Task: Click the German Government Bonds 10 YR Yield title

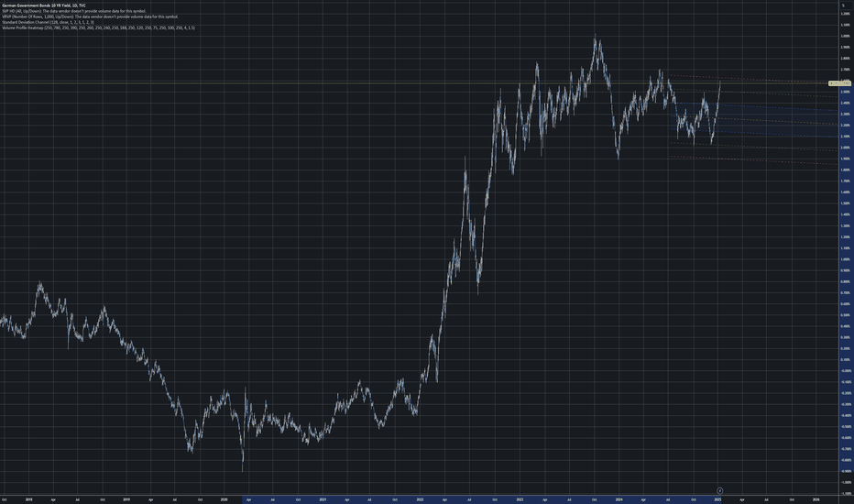Action: tap(44, 5)
